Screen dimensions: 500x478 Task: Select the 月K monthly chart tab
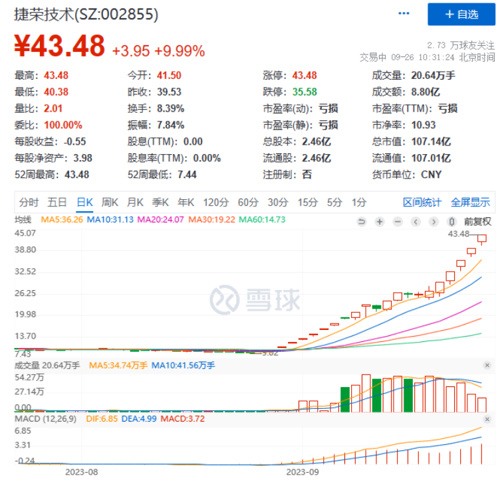click(135, 202)
